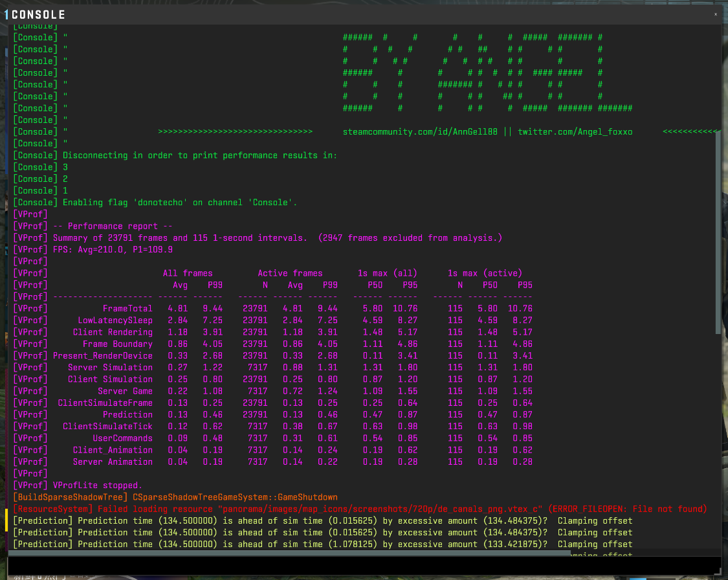The width and height of the screenshot is (728, 580).
Task: Click the FrameTotal row label
Action: [127, 309]
